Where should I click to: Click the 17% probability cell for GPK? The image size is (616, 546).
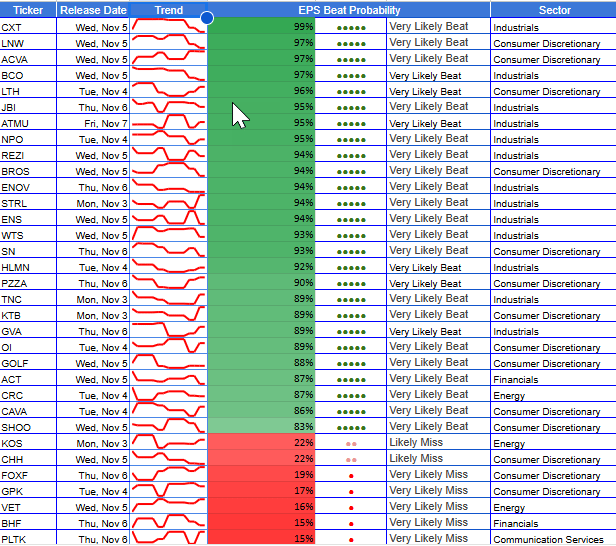tap(261, 491)
